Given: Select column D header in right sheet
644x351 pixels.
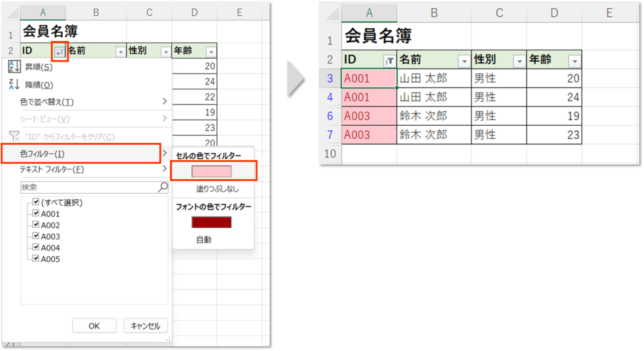Looking at the screenshot, I should point(554,13).
